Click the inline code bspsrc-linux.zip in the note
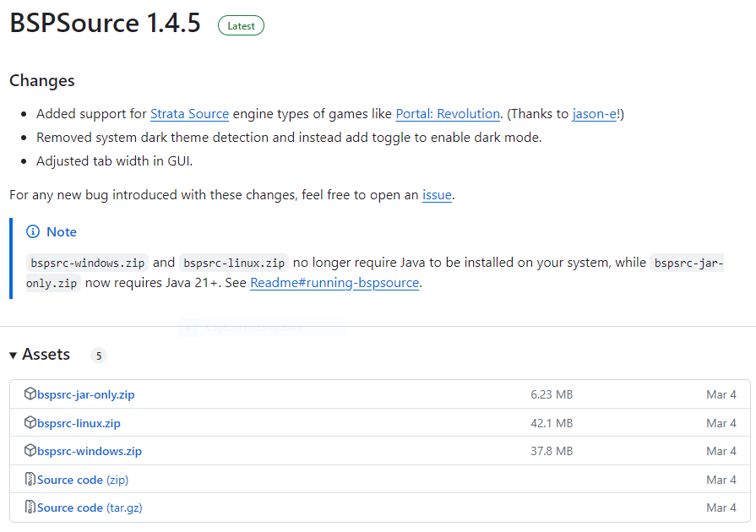 click(234, 263)
